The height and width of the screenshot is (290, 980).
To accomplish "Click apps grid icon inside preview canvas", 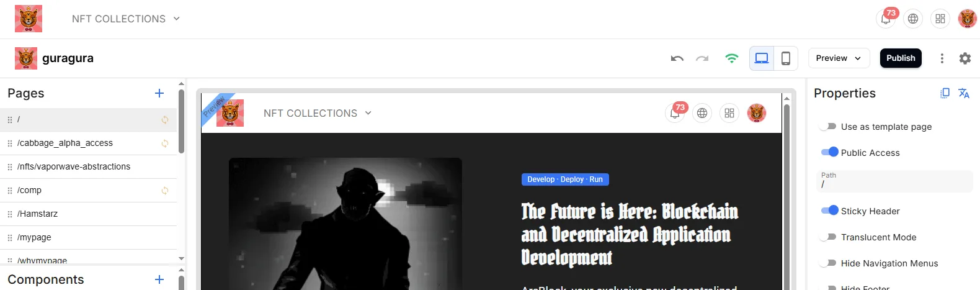I will 729,113.
